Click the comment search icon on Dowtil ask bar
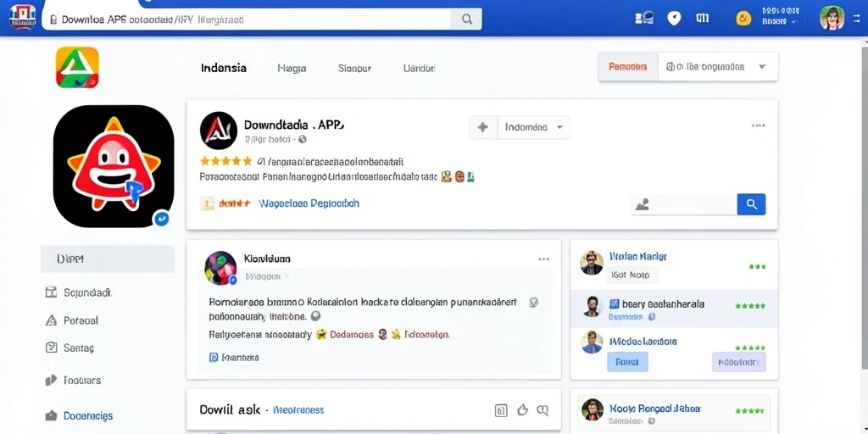This screenshot has width=868, height=434. point(542,410)
